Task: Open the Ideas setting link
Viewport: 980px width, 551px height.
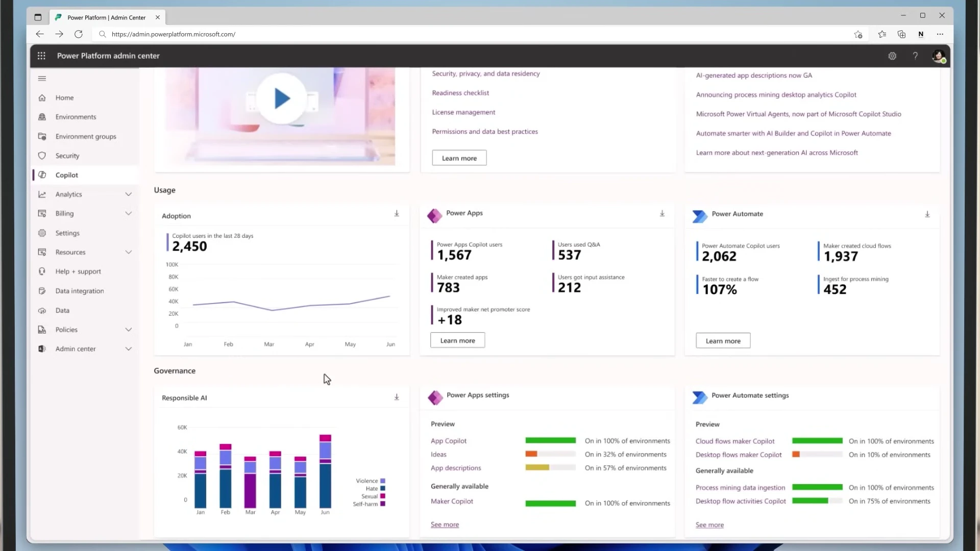Action: click(438, 455)
